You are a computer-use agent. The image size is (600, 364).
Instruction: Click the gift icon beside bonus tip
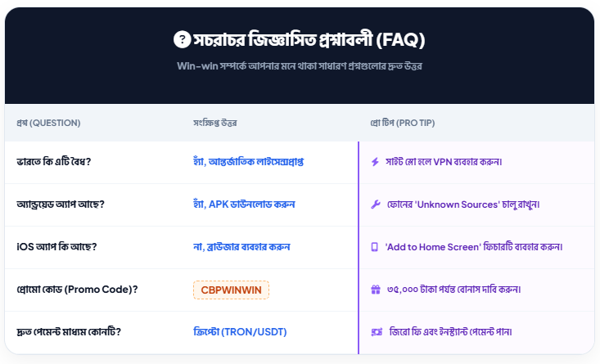[x=375, y=289]
